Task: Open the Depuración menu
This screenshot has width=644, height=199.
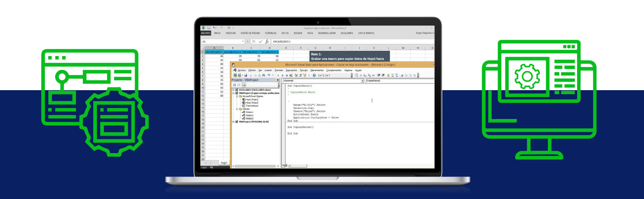Action: tap(291, 70)
